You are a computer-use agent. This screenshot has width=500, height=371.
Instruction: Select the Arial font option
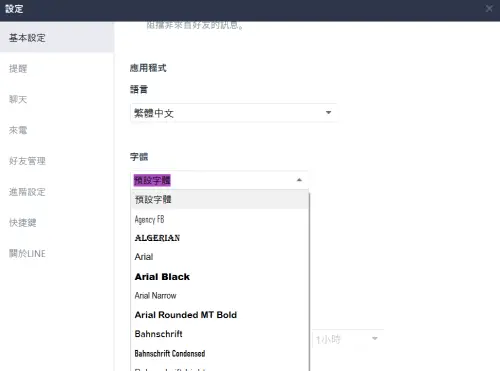click(x=220, y=257)
